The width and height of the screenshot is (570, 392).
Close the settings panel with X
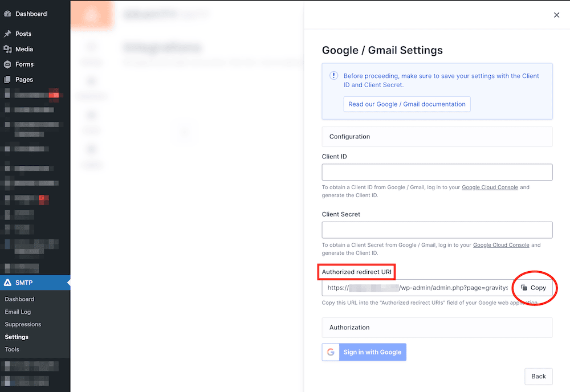click(556, 15)
